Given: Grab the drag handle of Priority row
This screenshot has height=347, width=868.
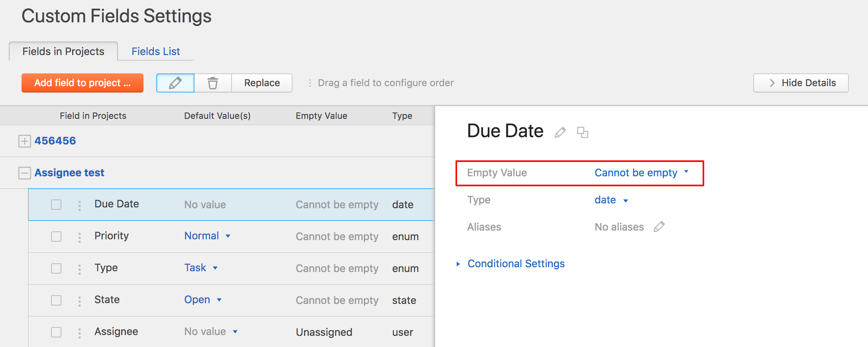Looking at the screenshot, I should coord(80,237).
